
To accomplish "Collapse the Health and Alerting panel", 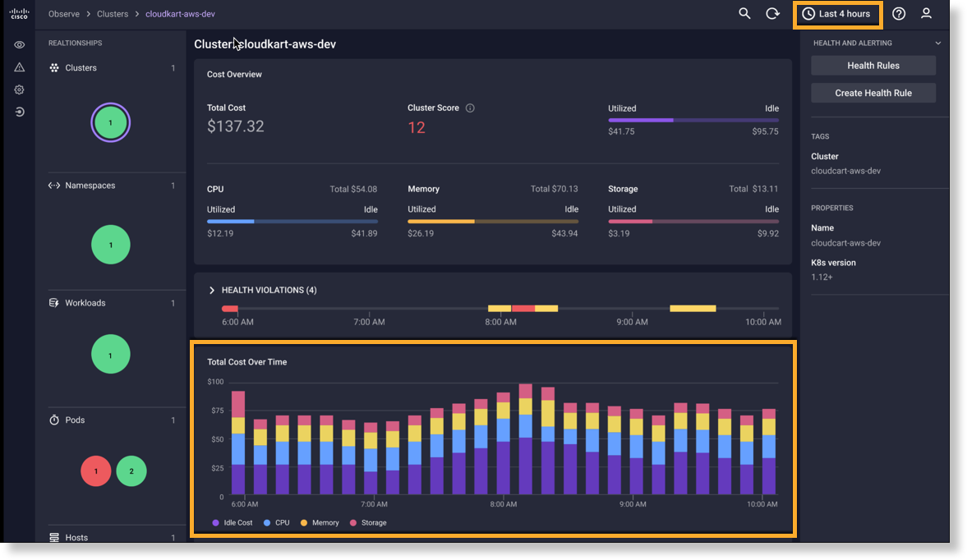I will pos(938,44).
